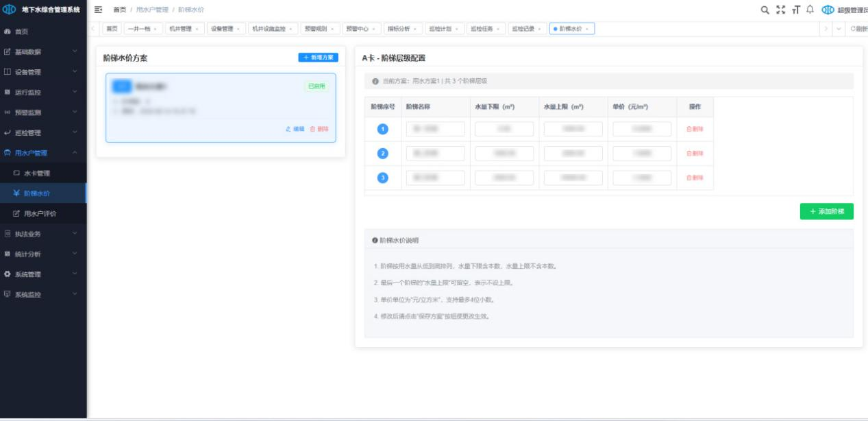Open the tab list dropdown chevron near 刷新
The height and width of the screenshot is (421, 868).
pos(839,29)
